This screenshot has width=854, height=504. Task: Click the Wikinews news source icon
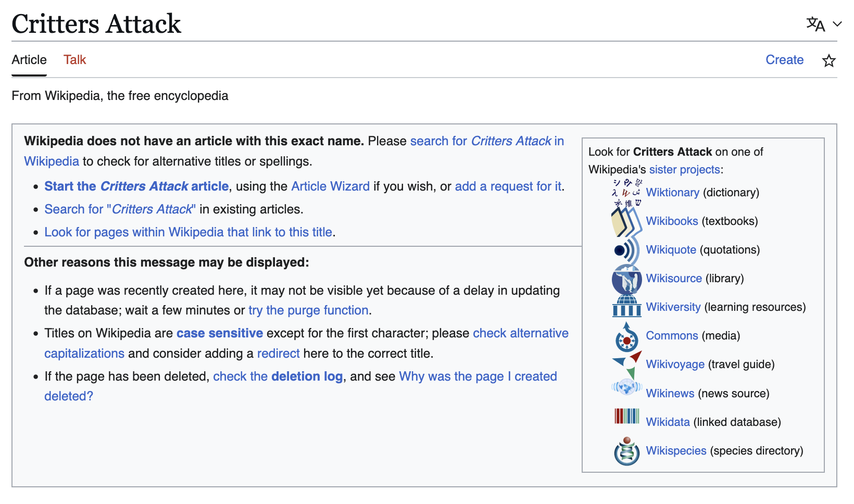(x=625, y=394)
